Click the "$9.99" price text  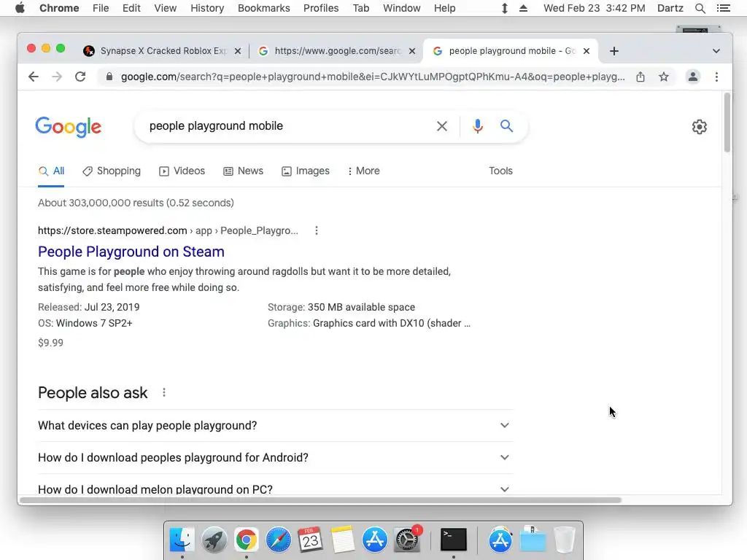[x=50, y=343]
